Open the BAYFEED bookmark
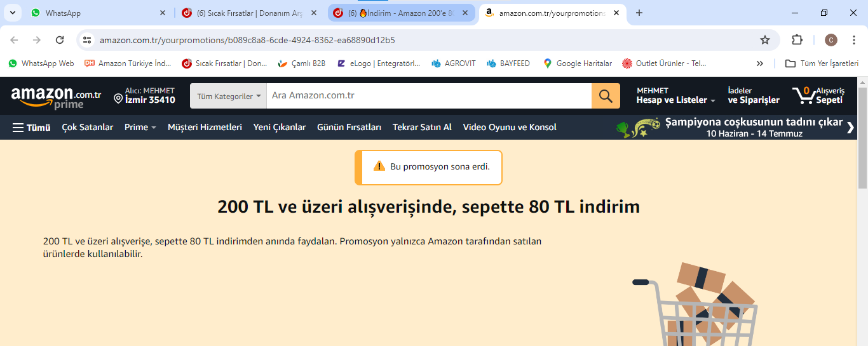The width and height of the screenshot is (868, 346). [x=508, y=63]
